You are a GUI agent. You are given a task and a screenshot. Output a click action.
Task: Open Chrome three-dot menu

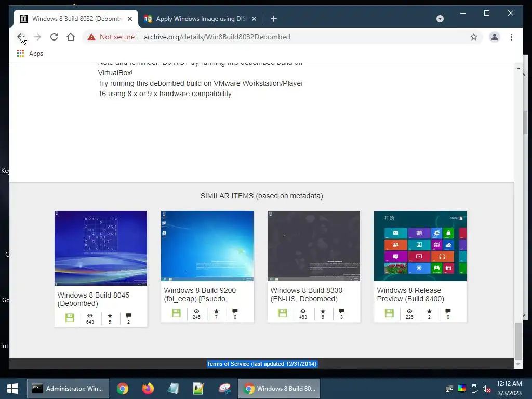click(511, 37)
